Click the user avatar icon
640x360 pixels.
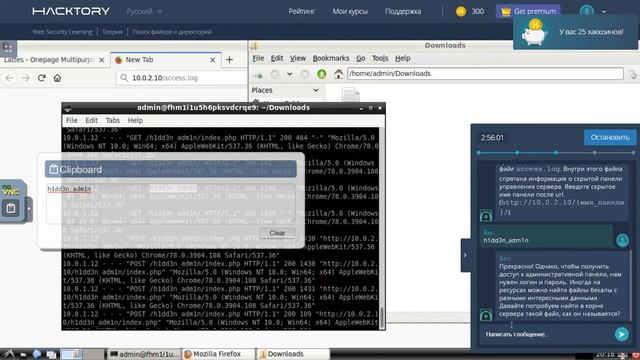click(x=587, y=11)
